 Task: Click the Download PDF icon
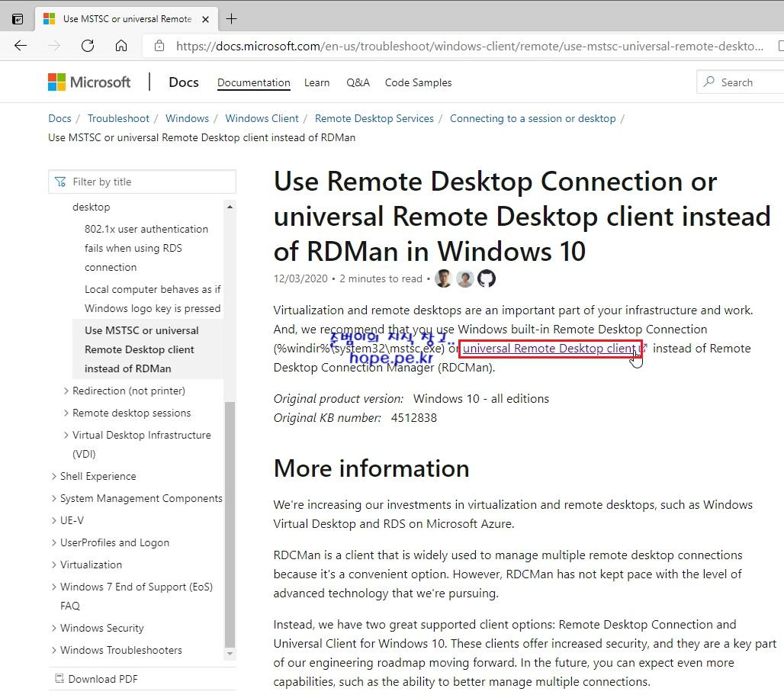point(59,678)
